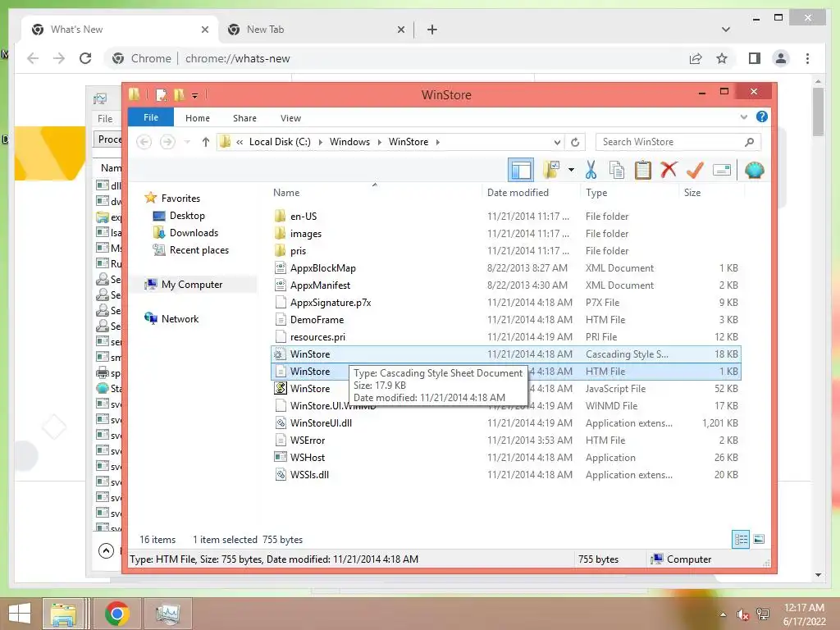Click the Refresh button next to address
The height and width of the screenshot is (630, 840).
(575, 142)
